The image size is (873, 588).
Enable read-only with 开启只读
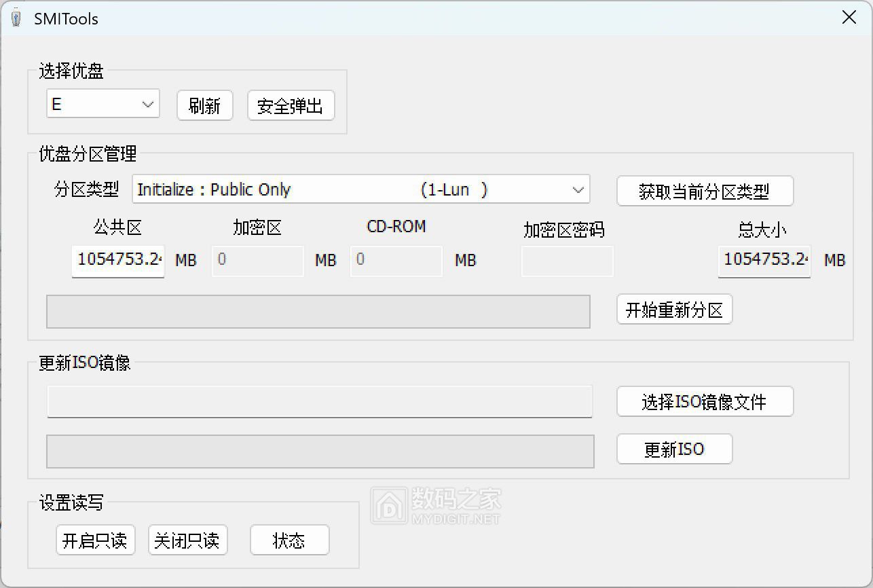[95, 540]
